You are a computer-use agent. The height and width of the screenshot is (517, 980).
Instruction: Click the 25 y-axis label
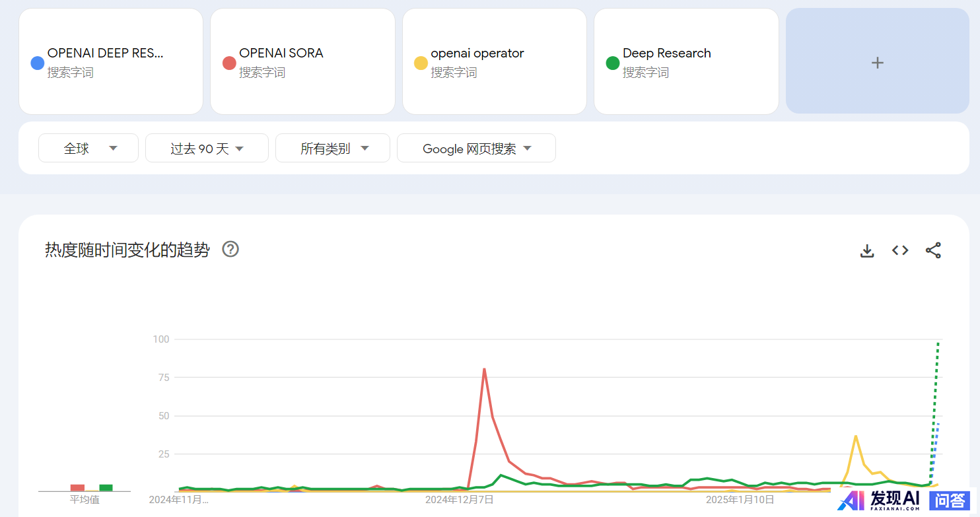164,454
